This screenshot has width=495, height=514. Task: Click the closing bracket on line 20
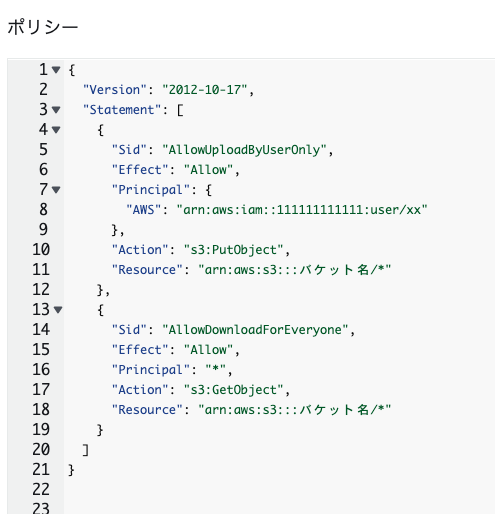point(86,450)
